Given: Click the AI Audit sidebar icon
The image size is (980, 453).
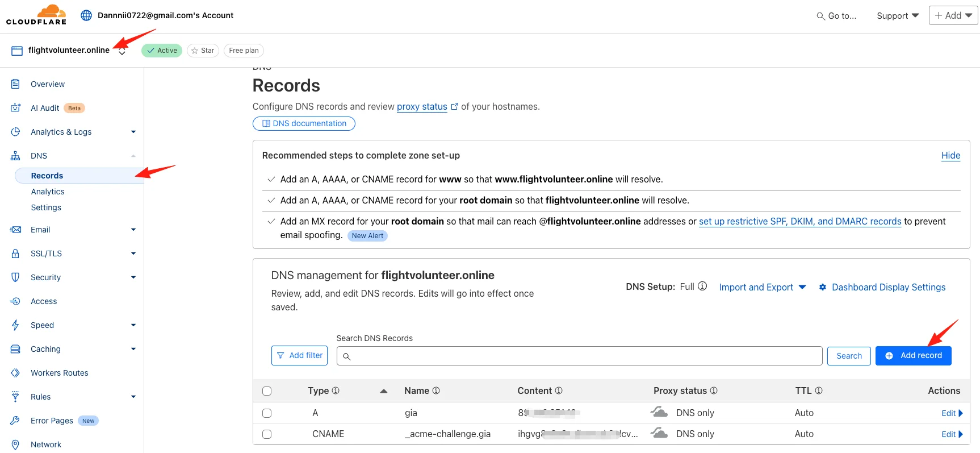Looking at the screenshot, I should coord(15,108).
